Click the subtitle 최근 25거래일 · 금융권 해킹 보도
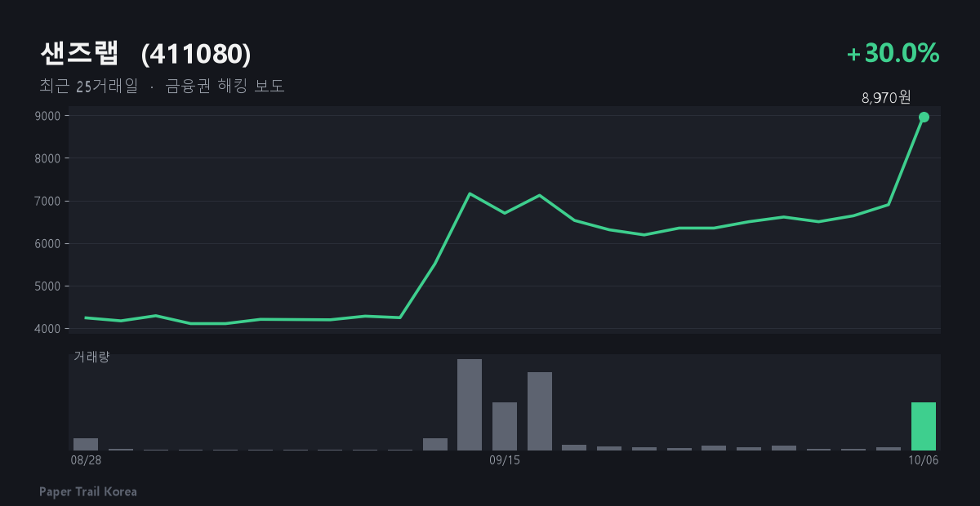The image size is (980, 506). 162,86
